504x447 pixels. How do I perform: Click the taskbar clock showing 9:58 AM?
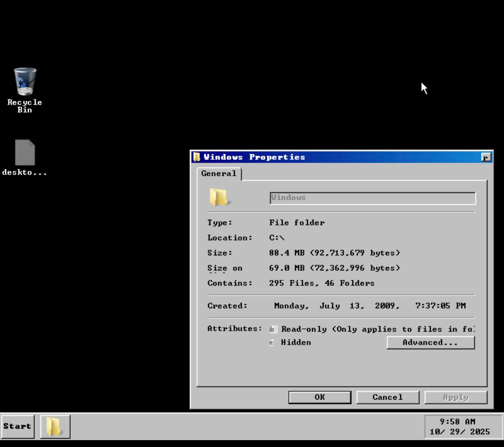click(457, 422)
